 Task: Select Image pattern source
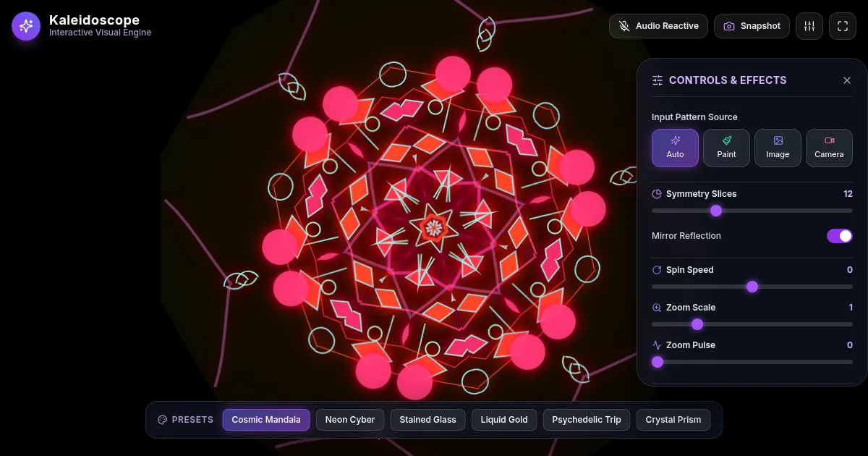(778, 148)
